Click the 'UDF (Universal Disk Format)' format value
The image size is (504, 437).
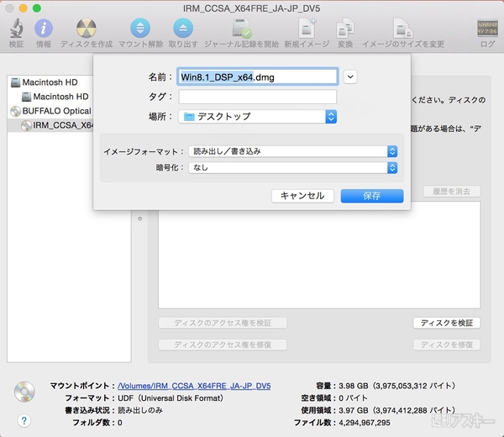point(171,398)
